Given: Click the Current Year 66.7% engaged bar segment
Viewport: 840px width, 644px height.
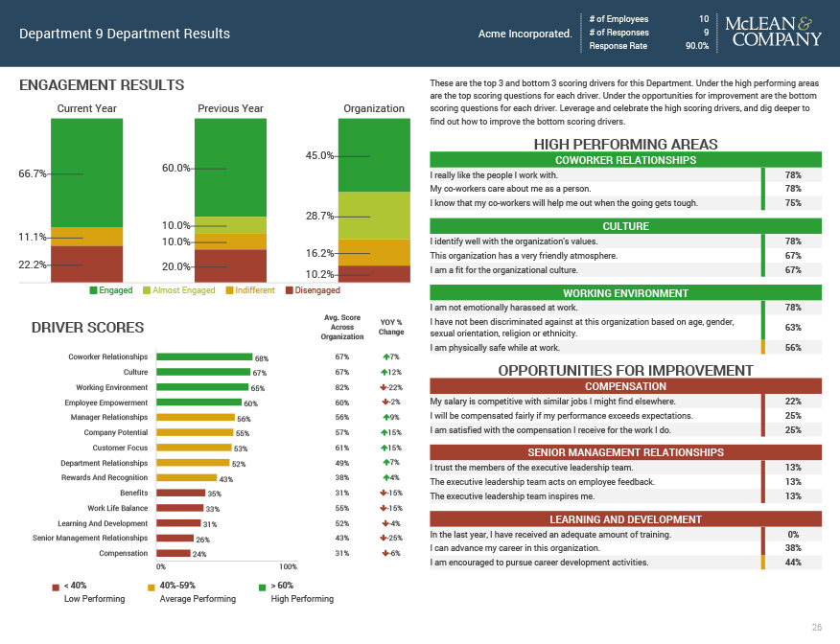Looking at the screenshot, I should pyautogui.click(x=86, y=172).
